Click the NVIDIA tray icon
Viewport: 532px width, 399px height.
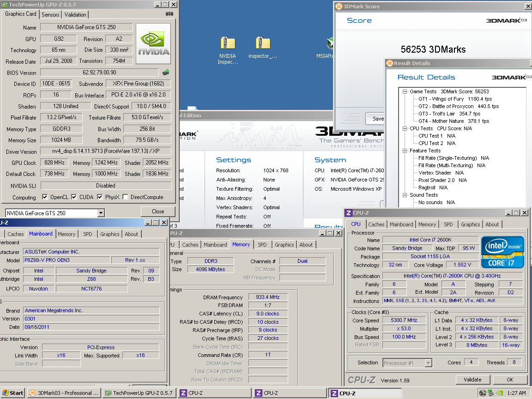[x=499, y=393]
